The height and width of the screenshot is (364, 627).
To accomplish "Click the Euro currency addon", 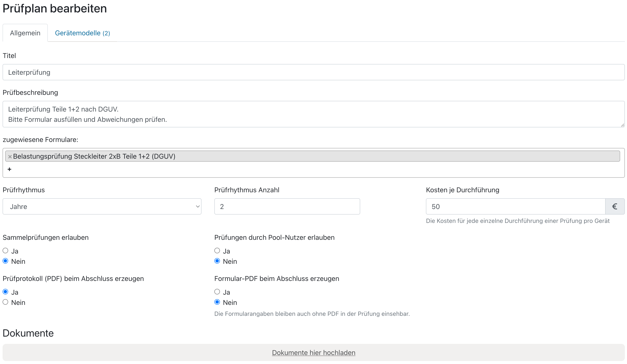I will [x=615, y=206].
